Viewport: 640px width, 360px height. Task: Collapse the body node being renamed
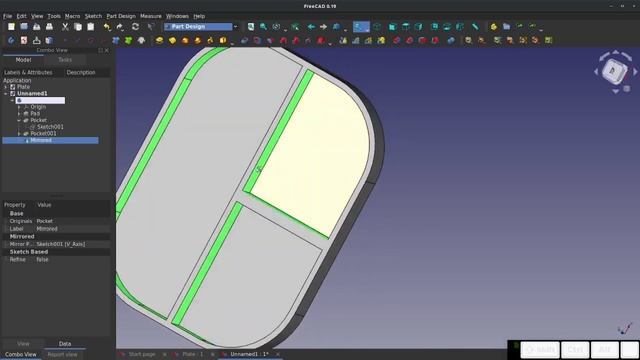[12, 100]
